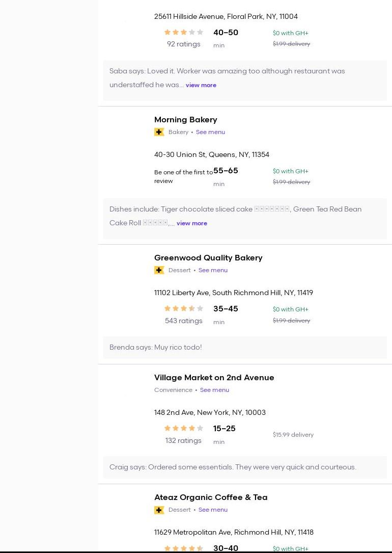Open Ateaz Organic Coffee's See menu link
The image size is (392, 553).
(x=213, y=510)
